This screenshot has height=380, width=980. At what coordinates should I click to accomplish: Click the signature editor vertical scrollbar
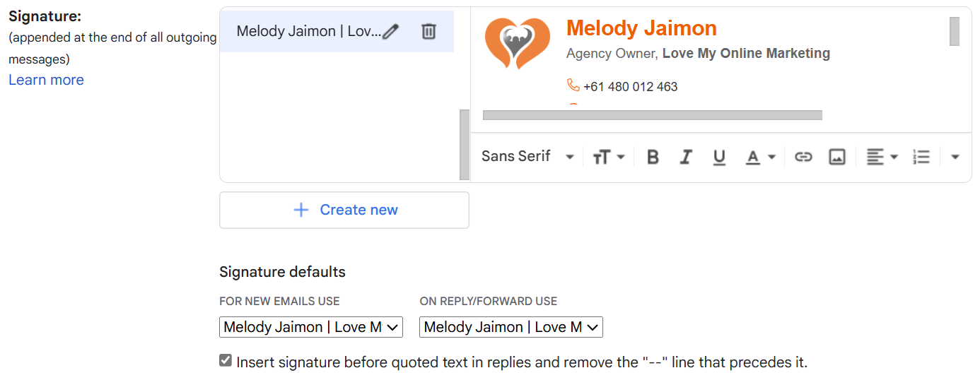point(955,32)
